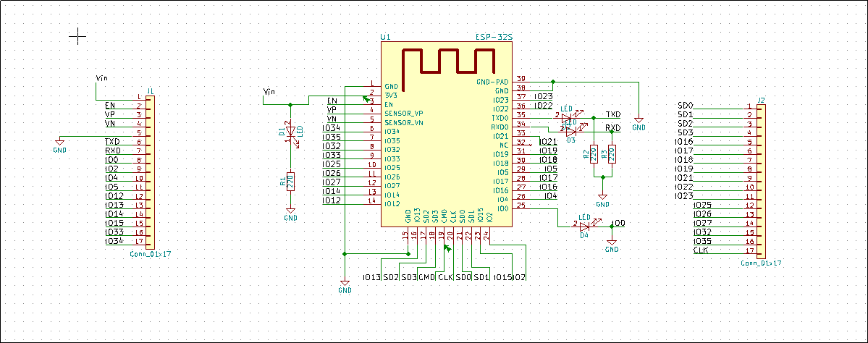Viewport: 868px width, 343px height.
Task: Click SD0 net label on J2 pin 1
Action: (x=686, y=105)
